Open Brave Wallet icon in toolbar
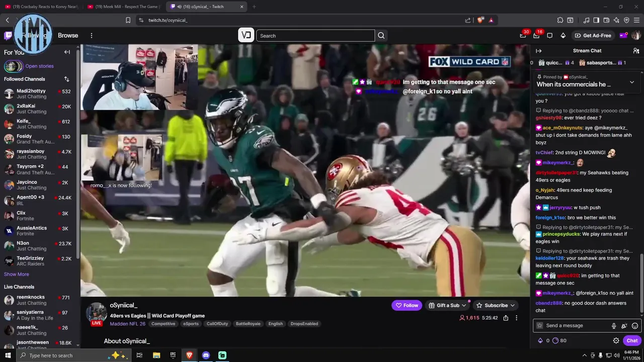 pos(606,20)
